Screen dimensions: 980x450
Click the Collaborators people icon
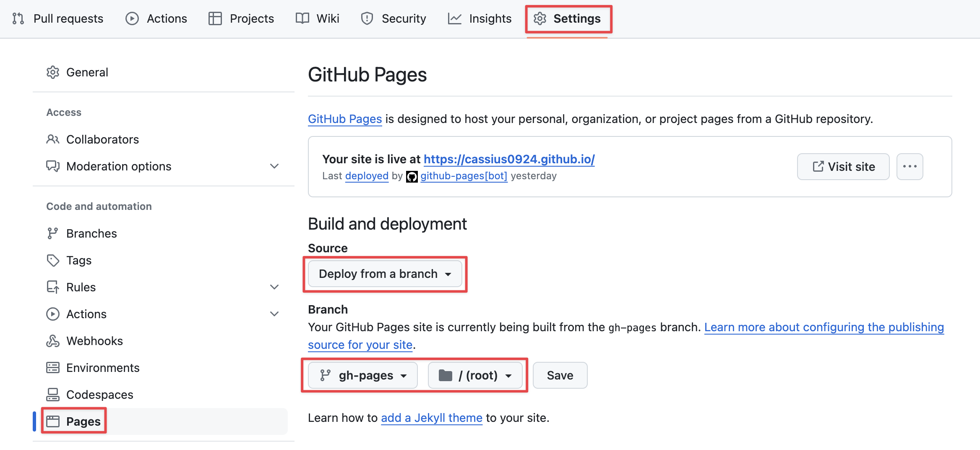pyautogui.click(x=53, y=139)
